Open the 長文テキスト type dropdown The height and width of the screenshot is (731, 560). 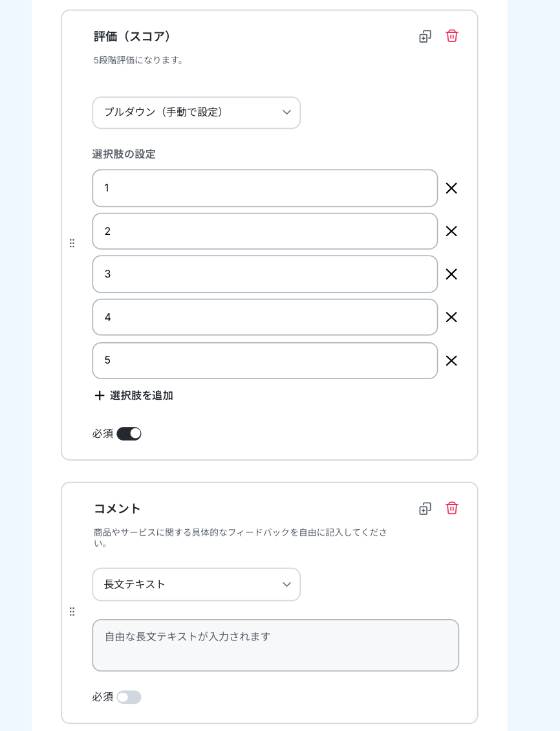(196, 584)
